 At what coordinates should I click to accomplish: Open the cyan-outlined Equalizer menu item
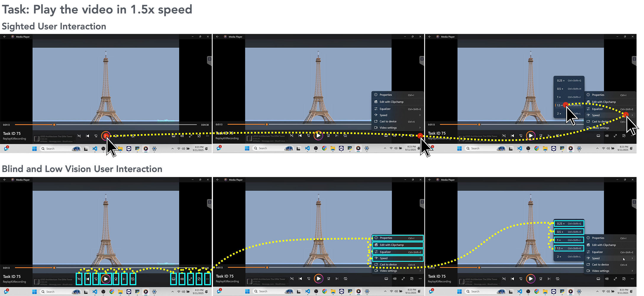(x=398, y=252)
